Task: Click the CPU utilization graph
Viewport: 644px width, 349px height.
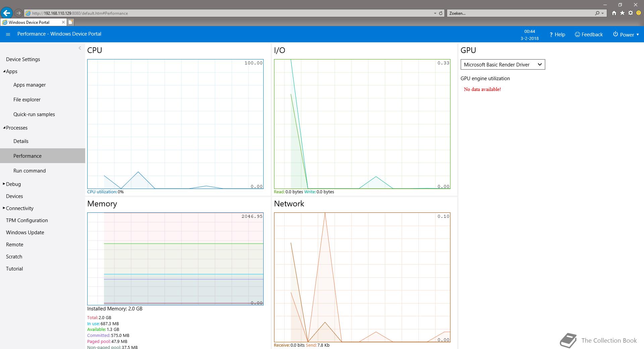Action: [x=175, y=124]
